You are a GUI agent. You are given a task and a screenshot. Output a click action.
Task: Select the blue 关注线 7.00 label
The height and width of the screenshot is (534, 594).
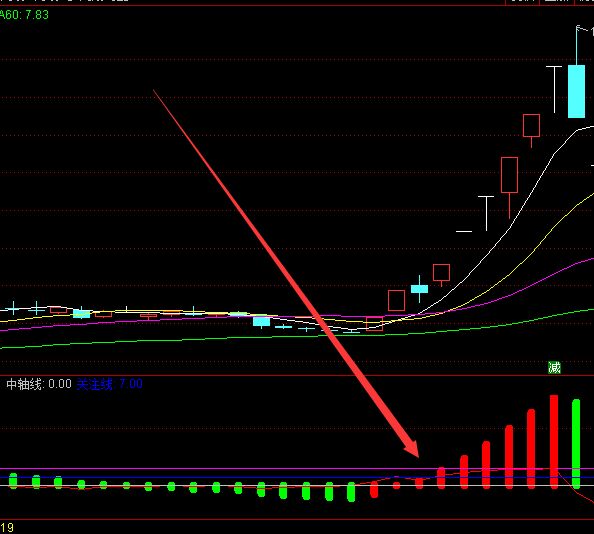pyautogui.click(x=109, y=384)
